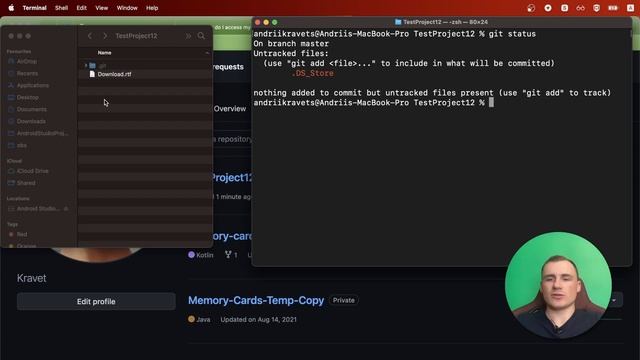Open the Edit menu
The height and width of the screenshot is (360, 640).
coord(82,8)
